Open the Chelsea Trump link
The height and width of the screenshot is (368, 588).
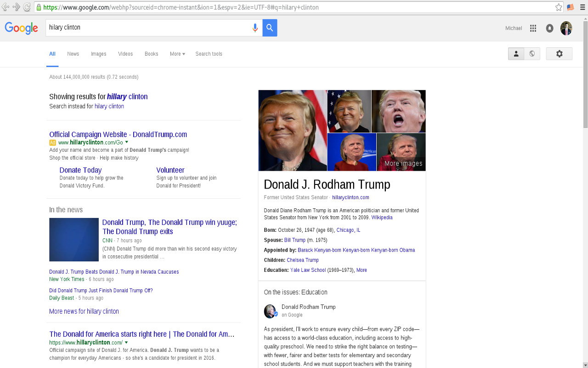(302, 260)
